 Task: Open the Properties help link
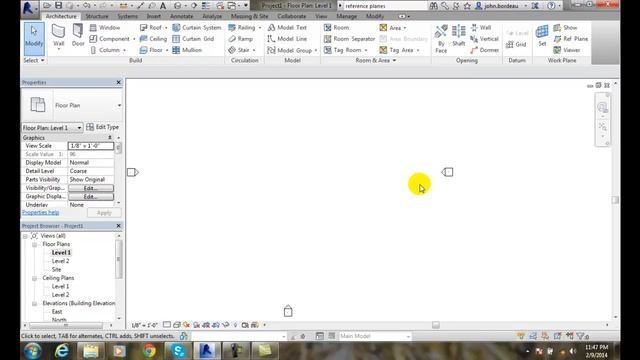pos(40,213)
